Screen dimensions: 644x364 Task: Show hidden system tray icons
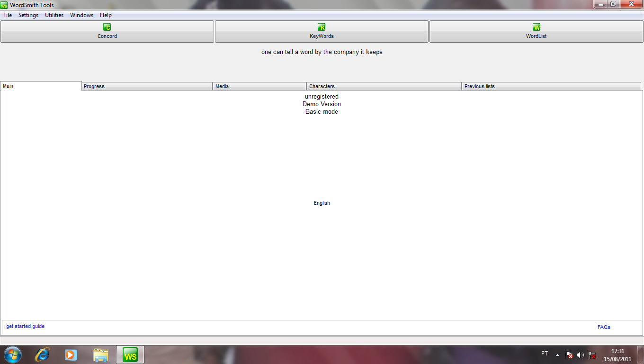click(557, 355)
